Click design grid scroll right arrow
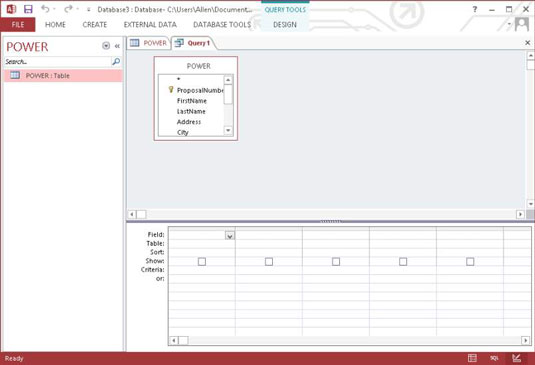Screen dimensions: 535x365 click(525, 340)
